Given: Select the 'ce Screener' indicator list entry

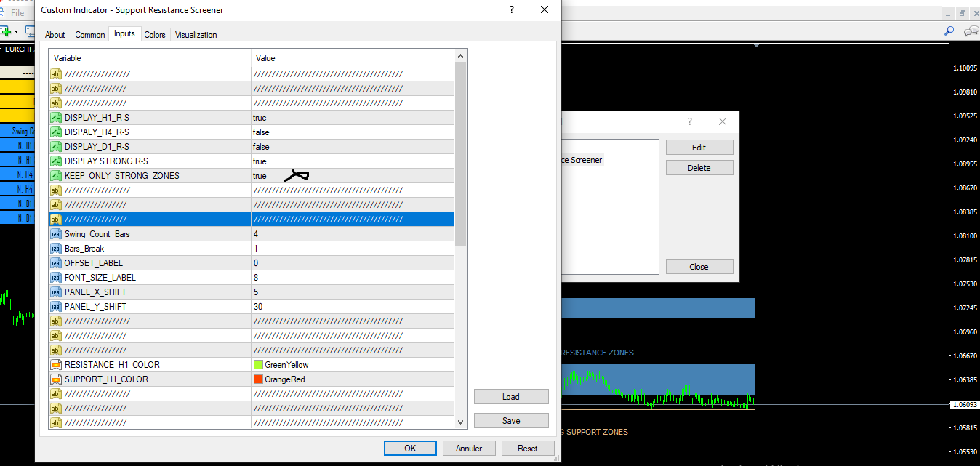Looking at the screenshot, I should pos(582,160).
